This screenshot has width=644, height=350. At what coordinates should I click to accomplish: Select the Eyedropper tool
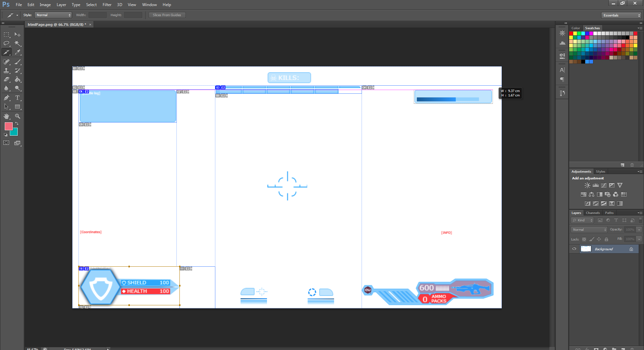point(17,52)
